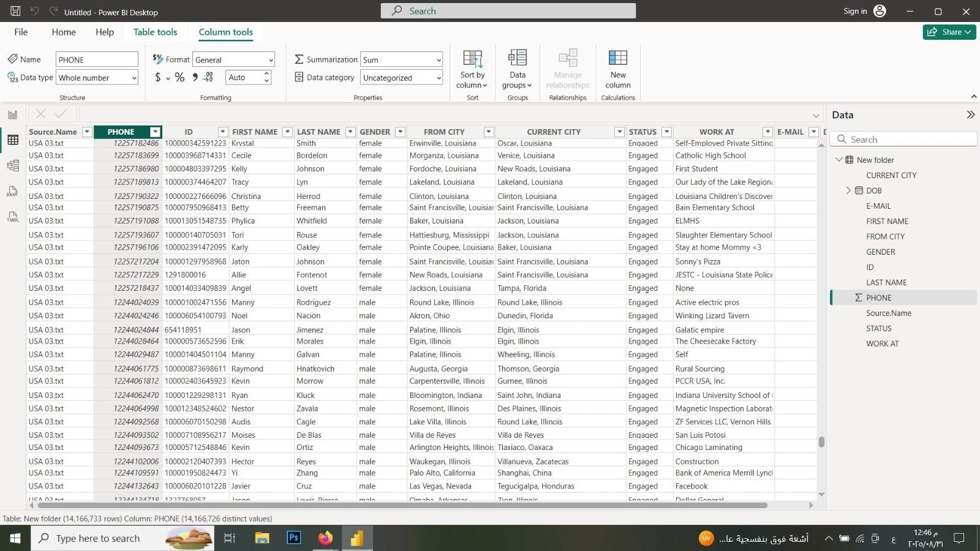Image resolution: width=980 pixels, height=551 pixels.
Task: Click the Sort by column icon
Action: tap(472, 69)
